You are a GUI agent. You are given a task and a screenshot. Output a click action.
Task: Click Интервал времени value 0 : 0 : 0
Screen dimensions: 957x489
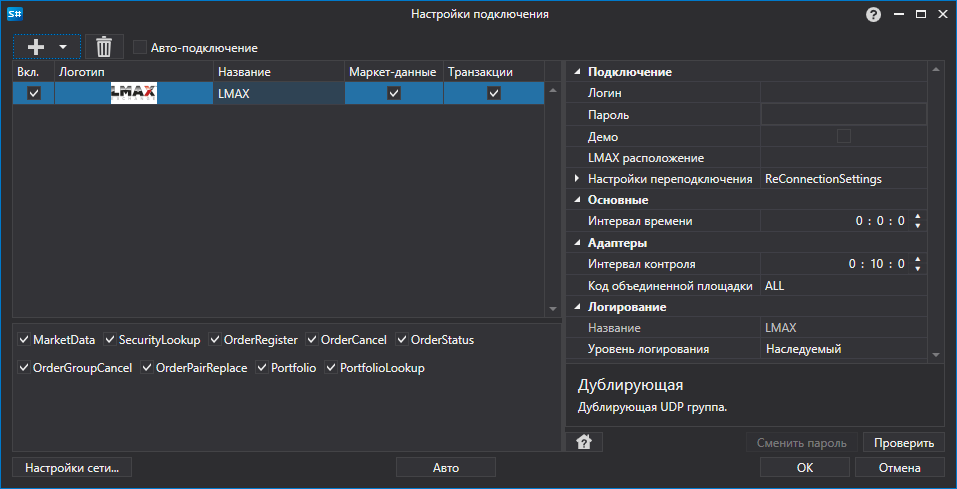point(880,222)
